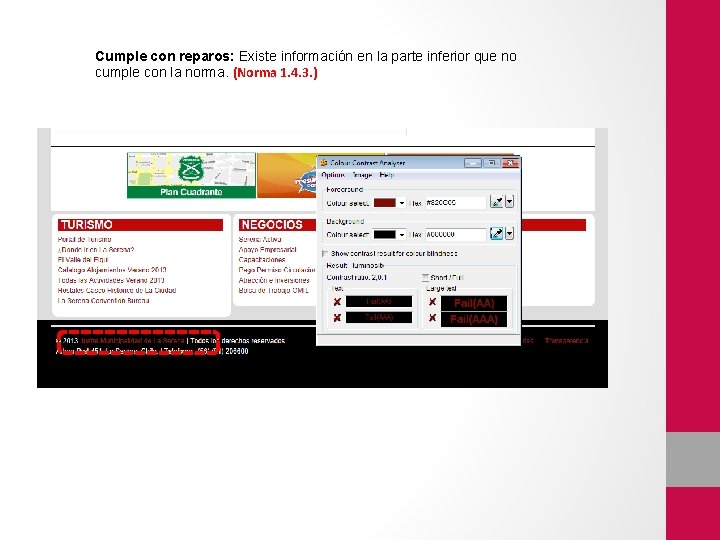Screen dimensions: 720x540
Task: Minimize the Colour Contrast Analyser window
Action: point(472,163)
